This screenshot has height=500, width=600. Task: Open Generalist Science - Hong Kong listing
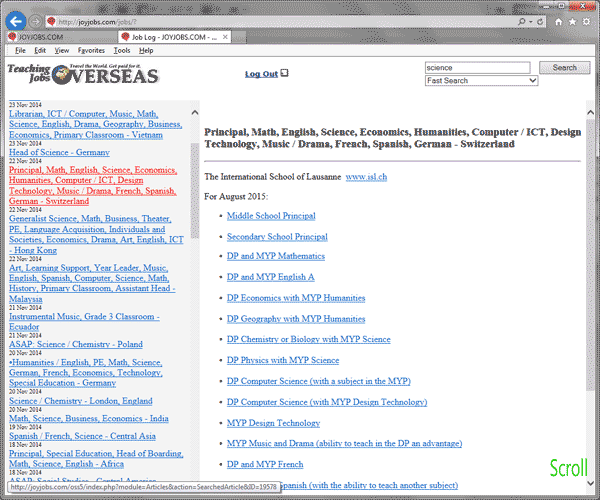tap(96, 234)
